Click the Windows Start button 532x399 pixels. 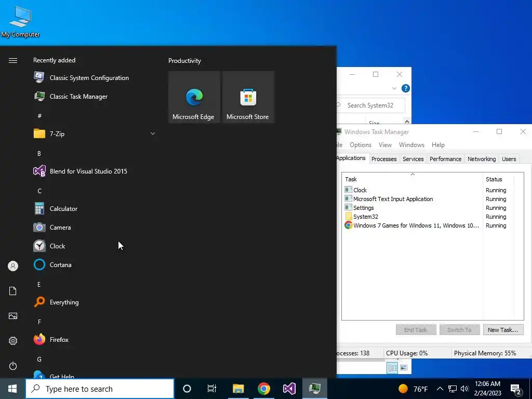coord(12,389)
